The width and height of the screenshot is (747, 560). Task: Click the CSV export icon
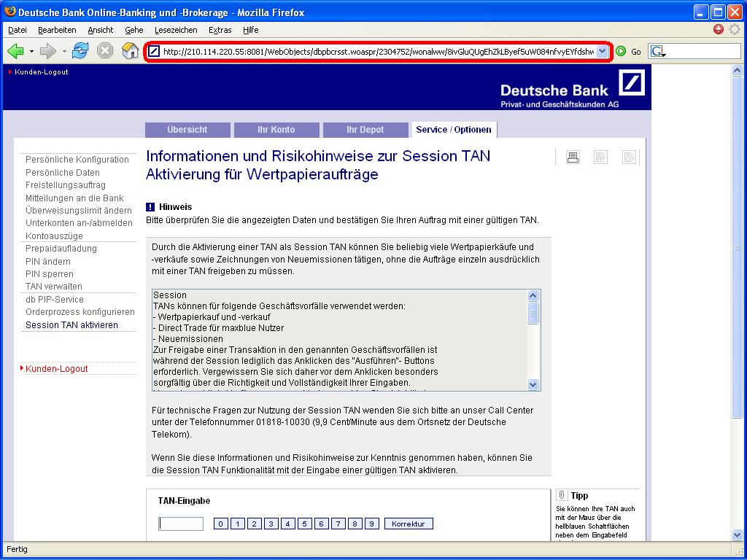pyautogui.click(x=630, y=157)
